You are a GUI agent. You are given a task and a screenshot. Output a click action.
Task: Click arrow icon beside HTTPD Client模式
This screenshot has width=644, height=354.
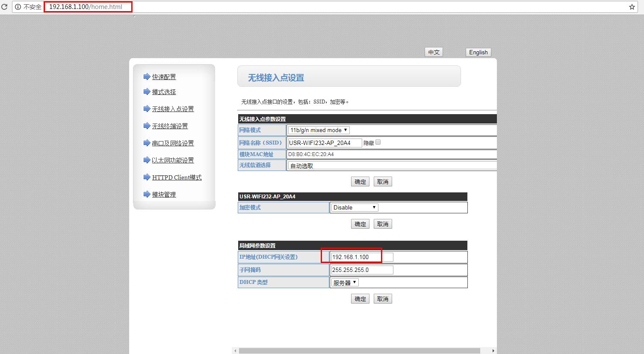tap(147, 177)
